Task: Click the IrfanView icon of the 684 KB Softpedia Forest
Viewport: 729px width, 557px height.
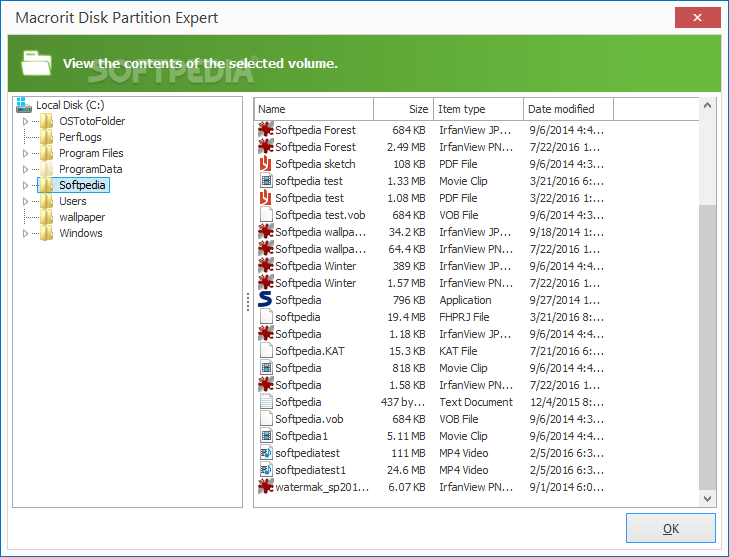Action: click(x=265, y=130)
